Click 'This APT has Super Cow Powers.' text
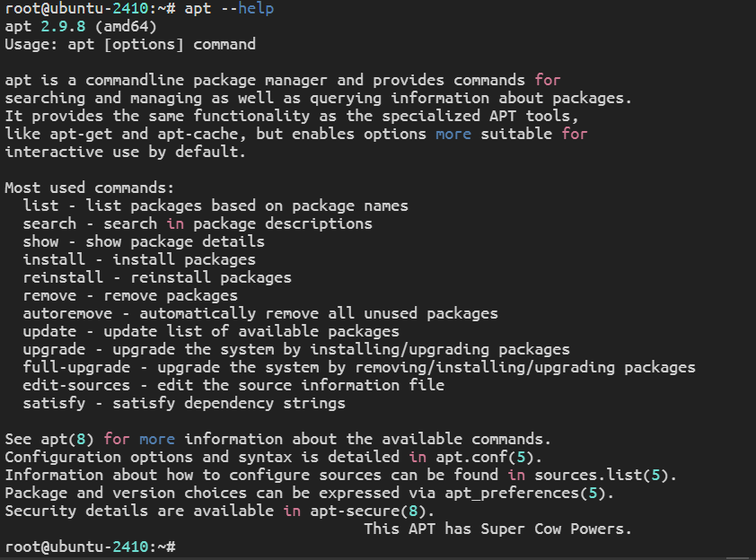Screen dimensions: 756x560 pos(498,529)
